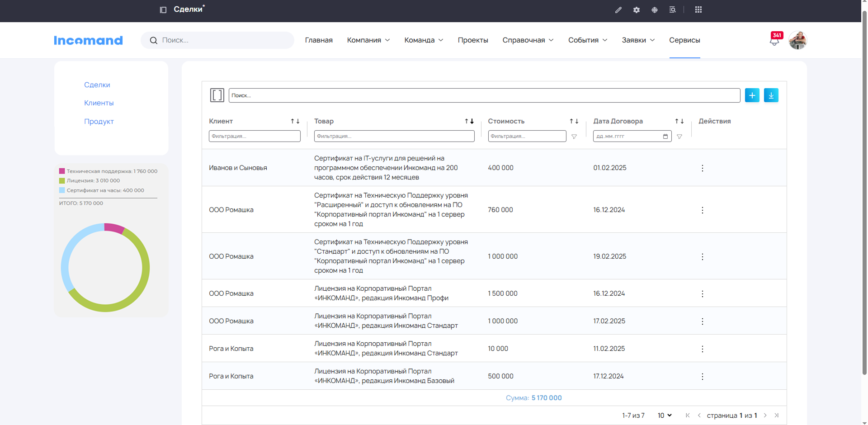Open the Продукт link in sidebar
The width and height of the screenshot is (868, 425).
99,122
